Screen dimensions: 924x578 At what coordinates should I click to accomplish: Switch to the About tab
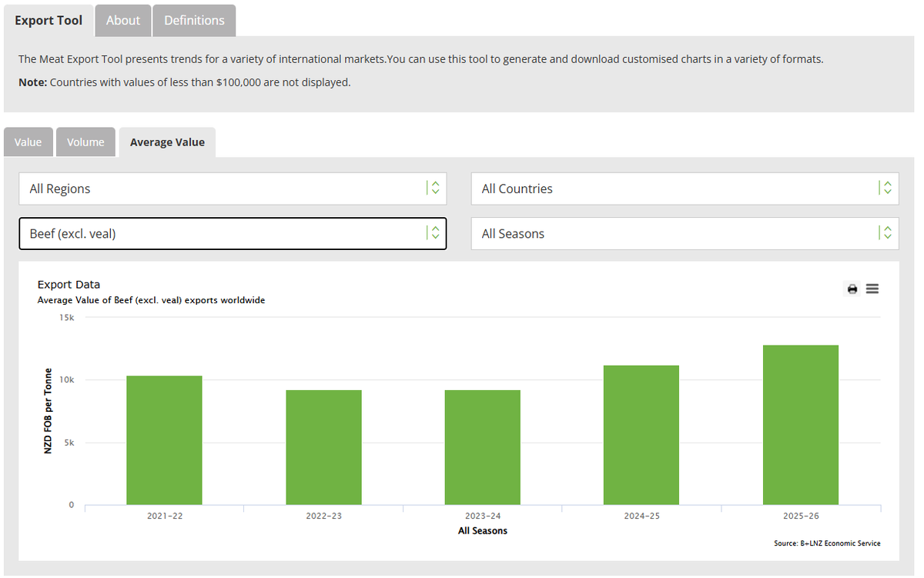tap(122, 20)
